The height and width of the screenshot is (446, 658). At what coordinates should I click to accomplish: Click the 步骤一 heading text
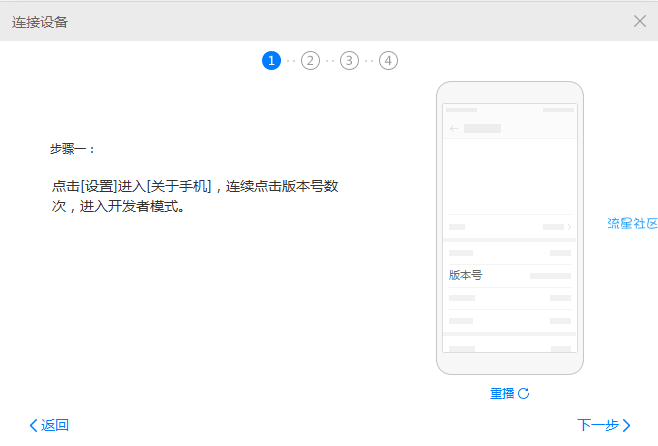[x=73, y=149]
